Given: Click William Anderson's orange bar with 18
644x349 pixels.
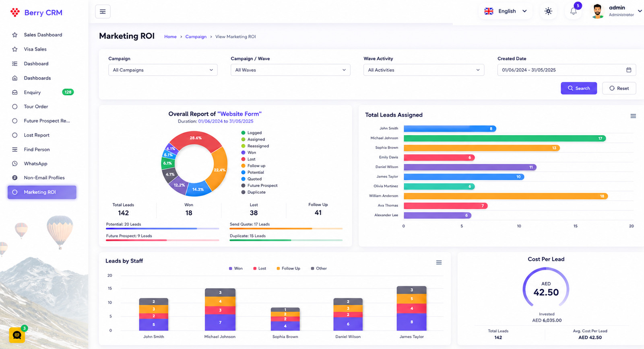Looking at the screenshot, I should pyautogui.click(x=506, y=196).
